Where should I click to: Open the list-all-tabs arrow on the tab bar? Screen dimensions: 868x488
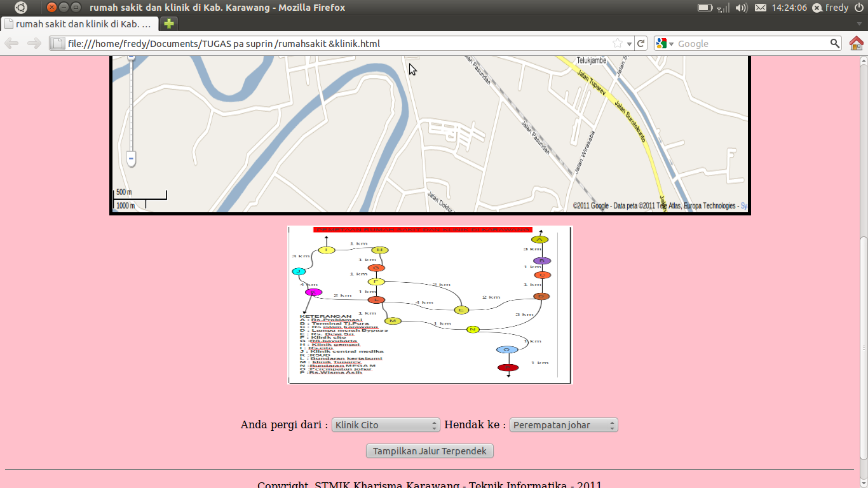coord(859,24)
